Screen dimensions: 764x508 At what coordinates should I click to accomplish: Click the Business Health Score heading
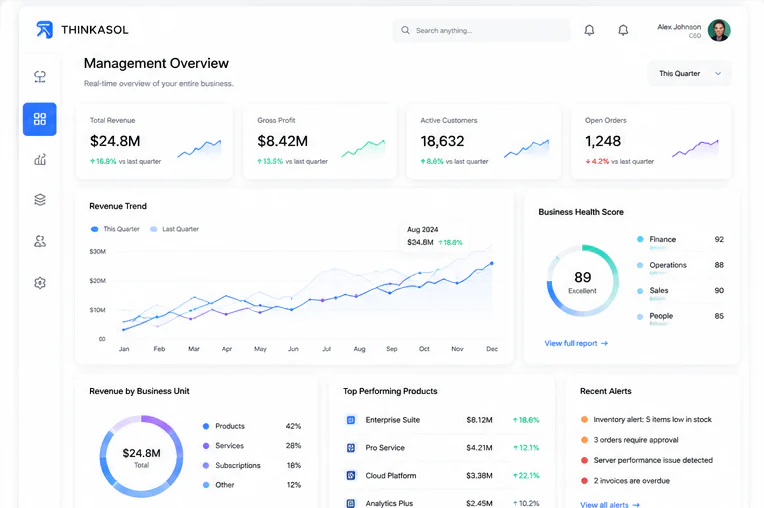point(581,212)
